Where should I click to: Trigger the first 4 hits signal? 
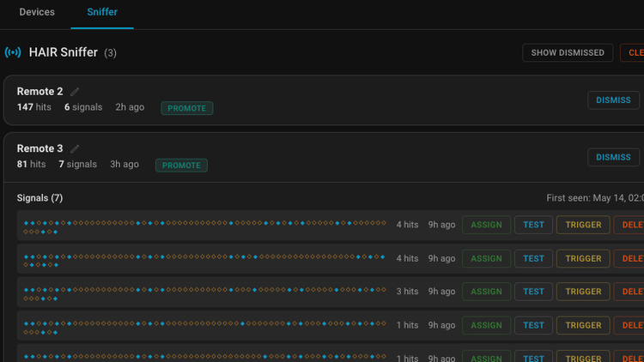583,225
